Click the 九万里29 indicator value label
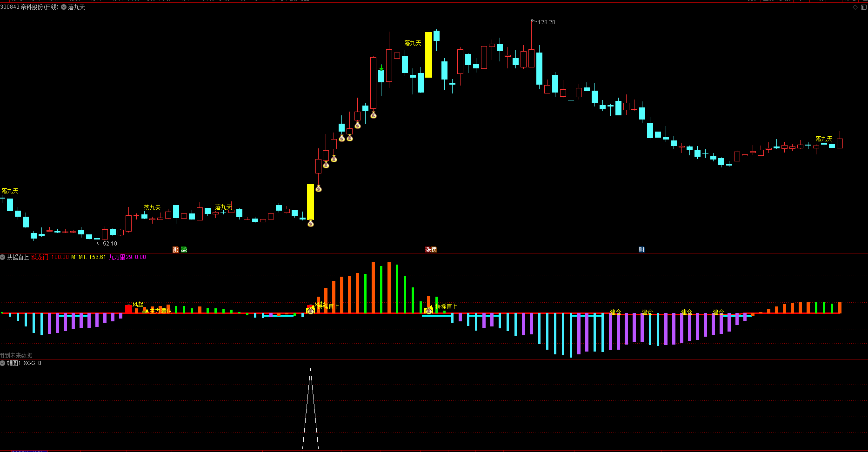The image size is (868, 452). tap(127, 257)
